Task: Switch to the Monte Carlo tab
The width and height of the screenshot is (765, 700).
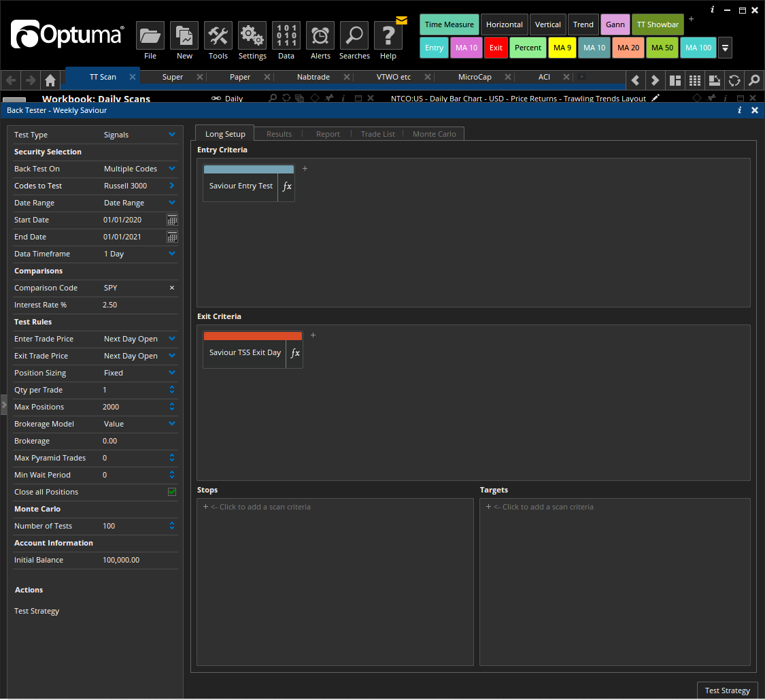Action: coord(434,134)
